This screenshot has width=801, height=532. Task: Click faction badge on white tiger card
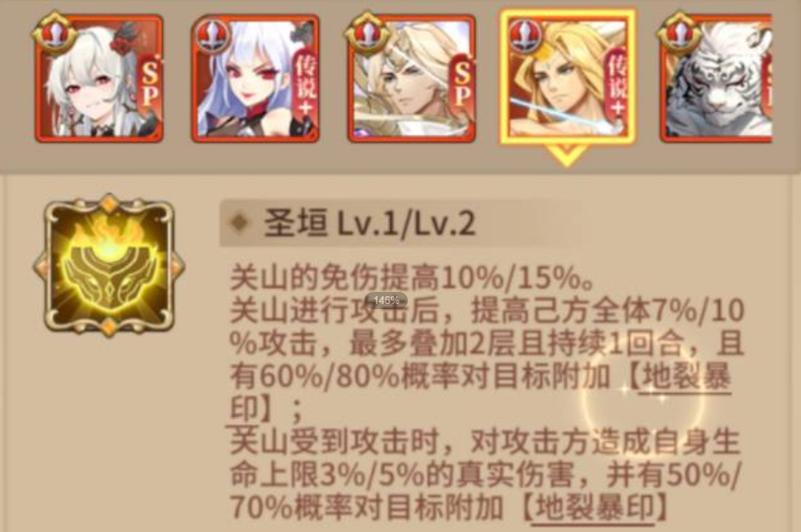(679, 33)
